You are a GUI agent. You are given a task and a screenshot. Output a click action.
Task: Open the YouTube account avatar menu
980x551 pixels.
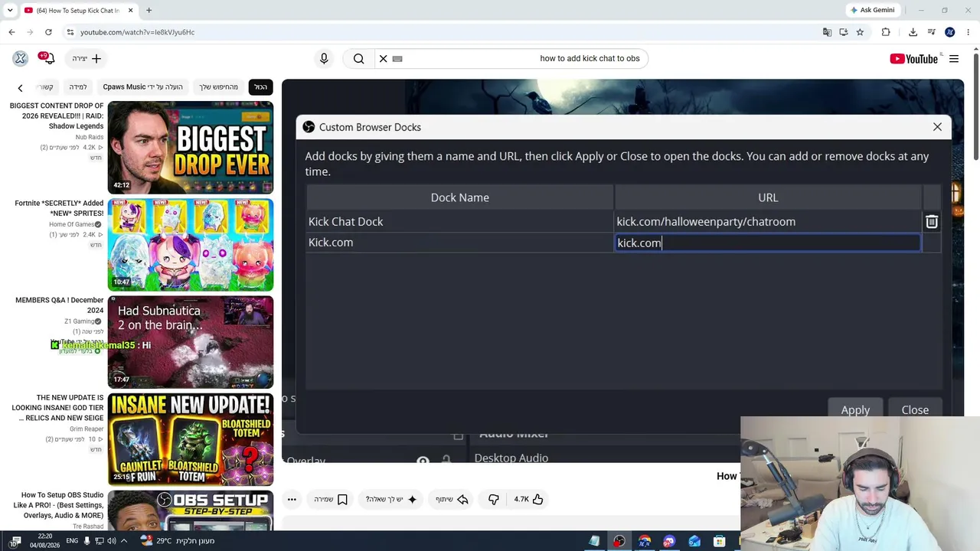point(21,58)
